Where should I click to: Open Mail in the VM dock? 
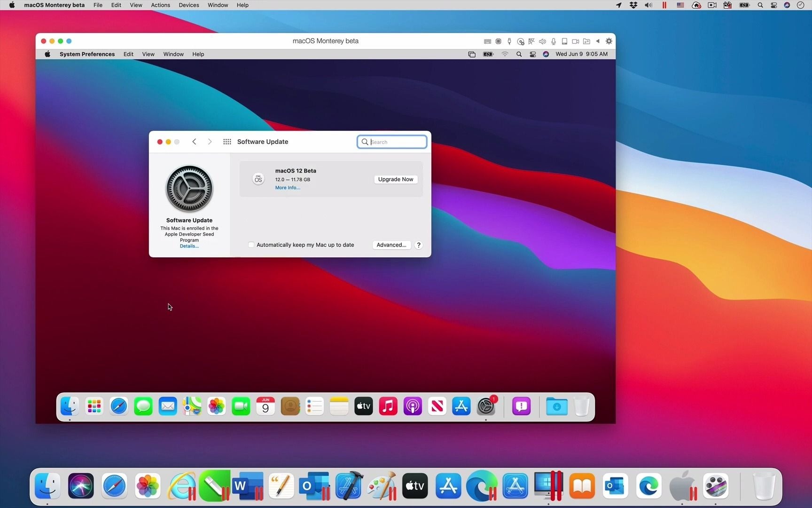point(168,406)
